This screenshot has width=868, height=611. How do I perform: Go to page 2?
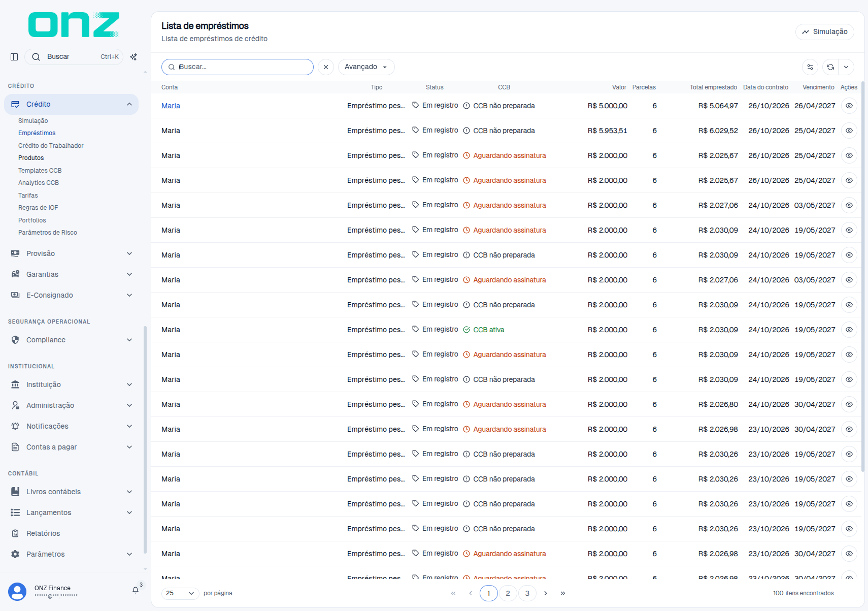tap(508, 593)
